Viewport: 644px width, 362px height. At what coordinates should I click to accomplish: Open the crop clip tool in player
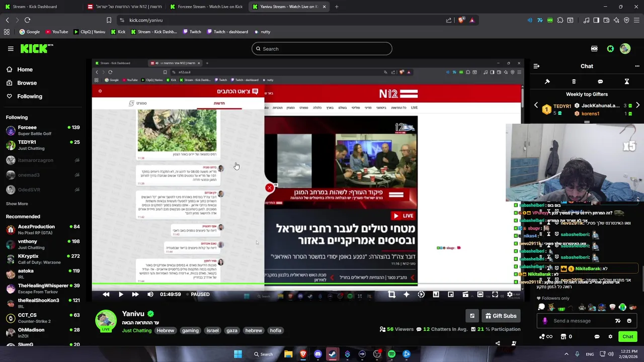pos(391,294)
